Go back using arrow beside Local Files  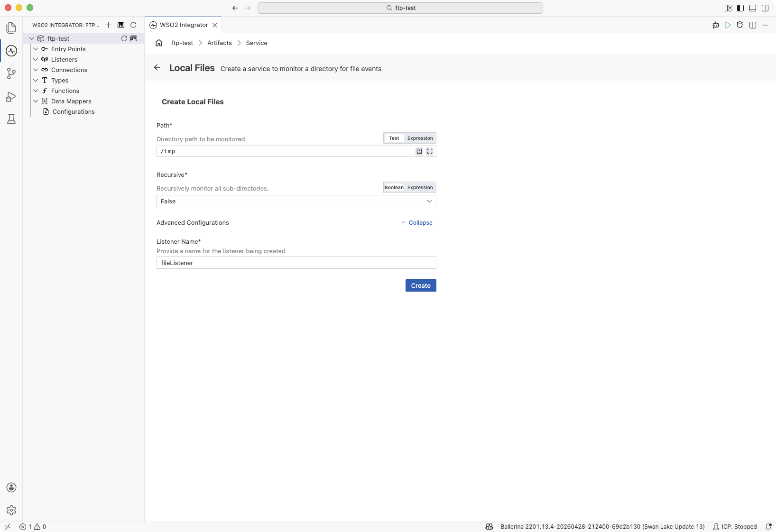pos(157,67)
